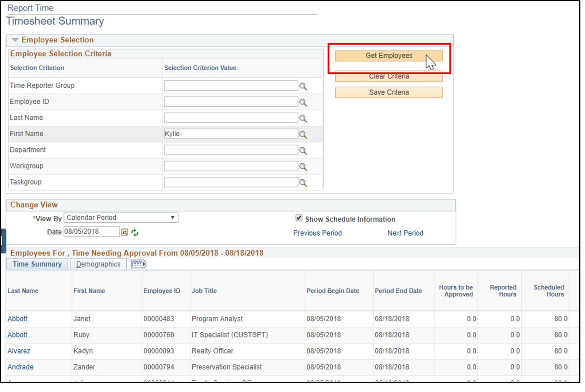The height and width of the screenshot is (392, 585).
Task: Open the Last Name lookup
Action: pos(304,118)
